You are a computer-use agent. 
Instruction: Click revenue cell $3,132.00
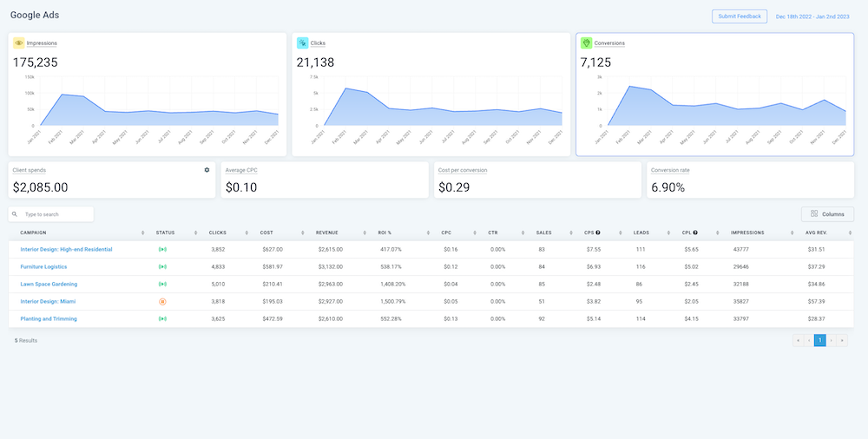click(331, 267)
